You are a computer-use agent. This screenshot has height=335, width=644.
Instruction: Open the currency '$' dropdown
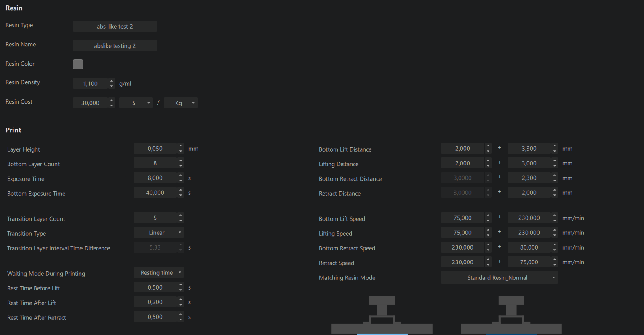136,103
